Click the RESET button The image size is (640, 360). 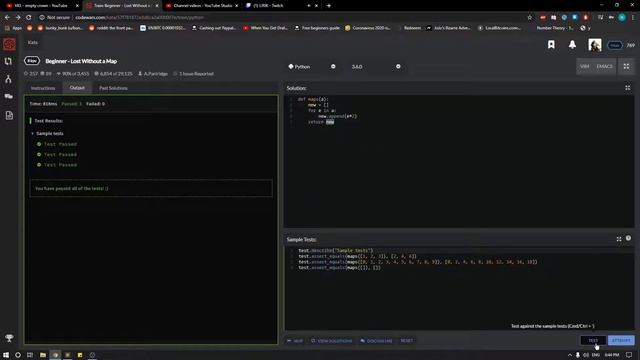point(407,340)
